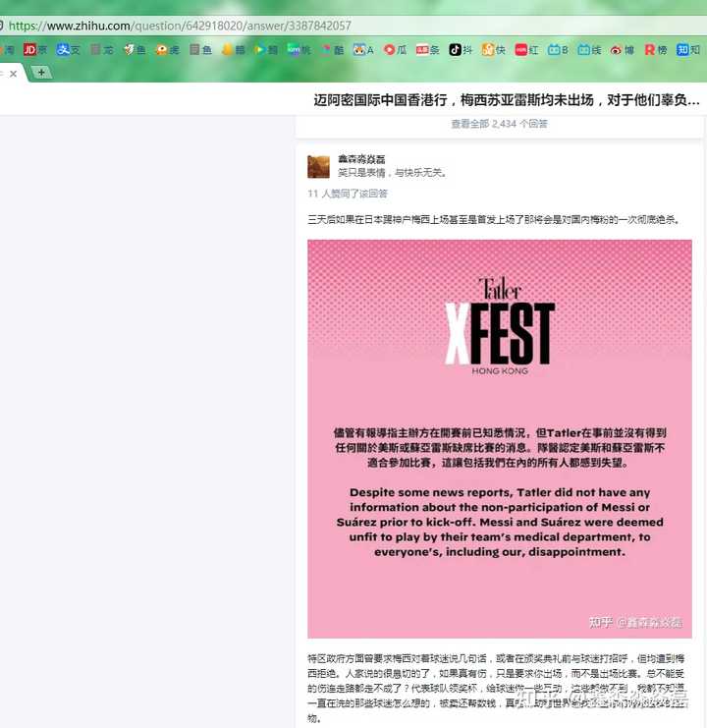The height and width of the screenshot is (728, 707).
Task: Open the Xiaohongshu red bookmark
Action: pyautogui.click(x=526, y=50)
